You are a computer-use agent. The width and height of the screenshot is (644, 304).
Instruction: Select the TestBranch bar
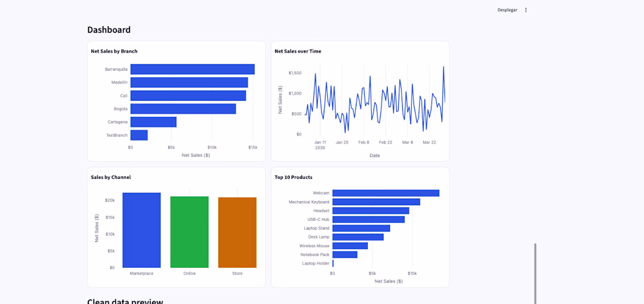[139, 135]
